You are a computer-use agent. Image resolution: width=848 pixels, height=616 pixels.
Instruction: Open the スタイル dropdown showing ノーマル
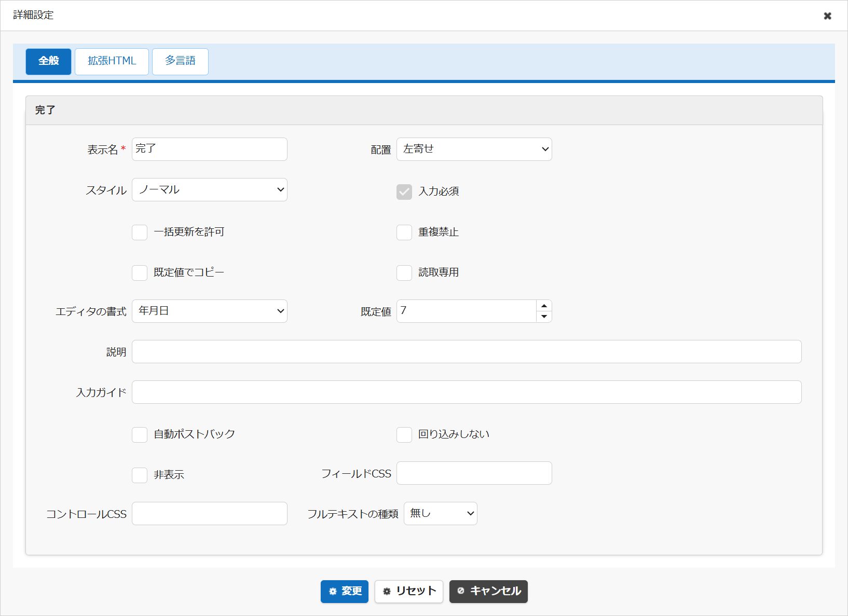[210, 190]
